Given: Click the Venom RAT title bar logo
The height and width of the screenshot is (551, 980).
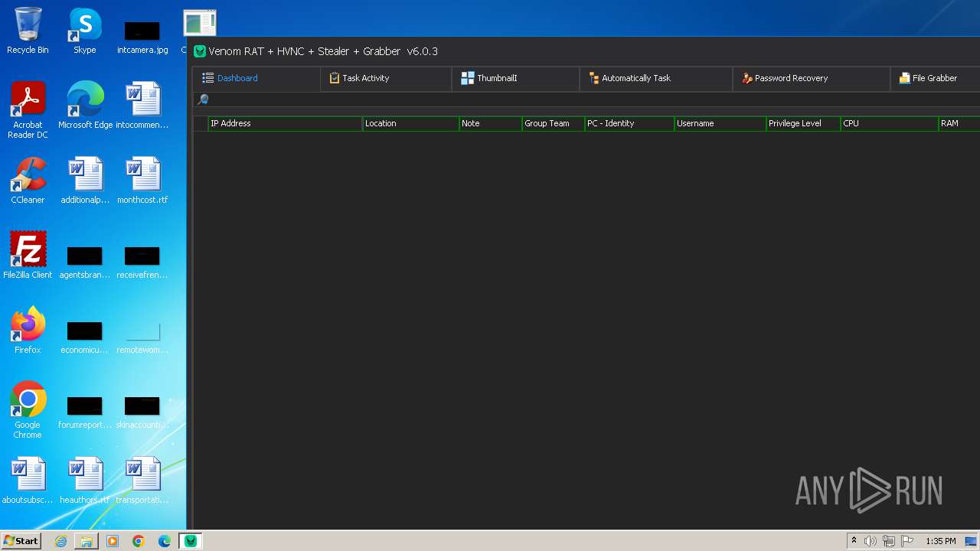Looking at the screenshot, I should (200, 51).
